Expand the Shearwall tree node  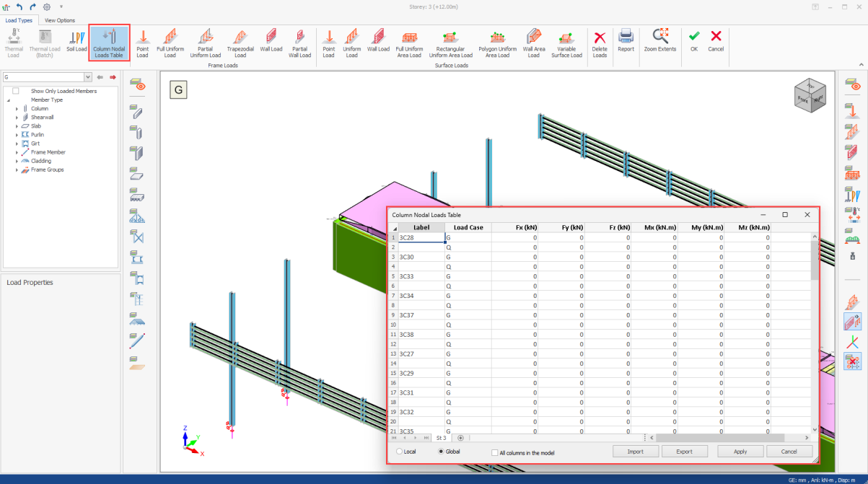[17, 118]
